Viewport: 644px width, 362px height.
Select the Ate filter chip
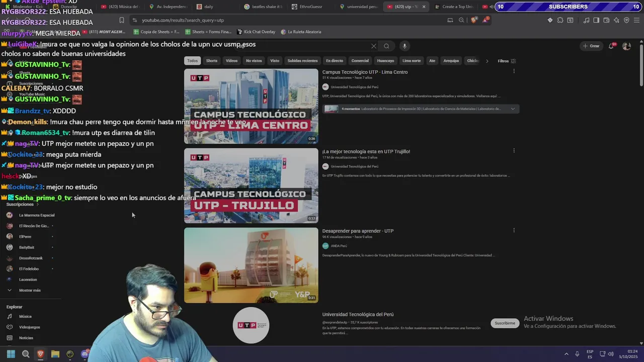point(432,61)
